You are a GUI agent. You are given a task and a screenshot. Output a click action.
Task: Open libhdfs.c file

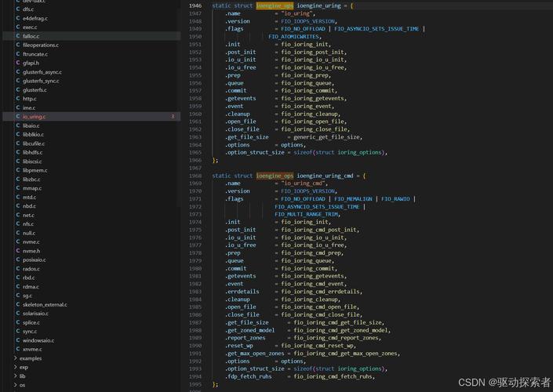click(32, 152)
